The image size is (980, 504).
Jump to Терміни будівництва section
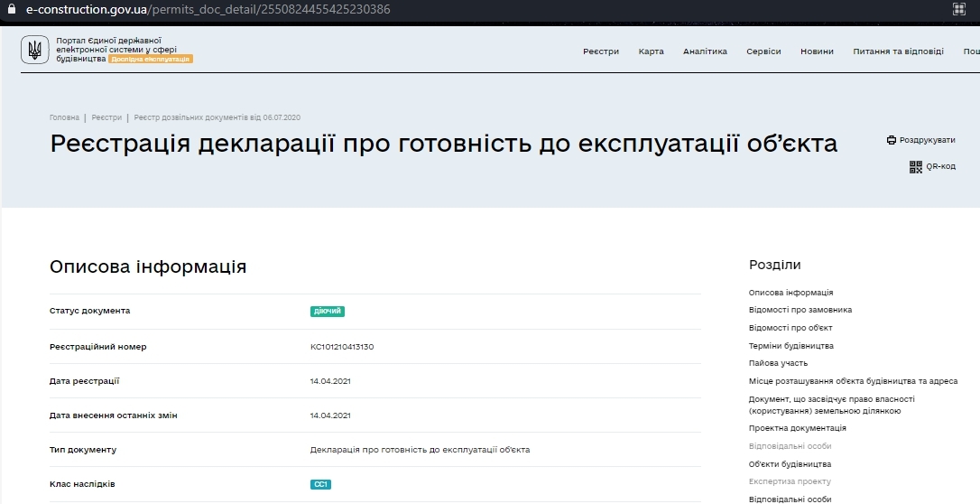tap(791, 346)
